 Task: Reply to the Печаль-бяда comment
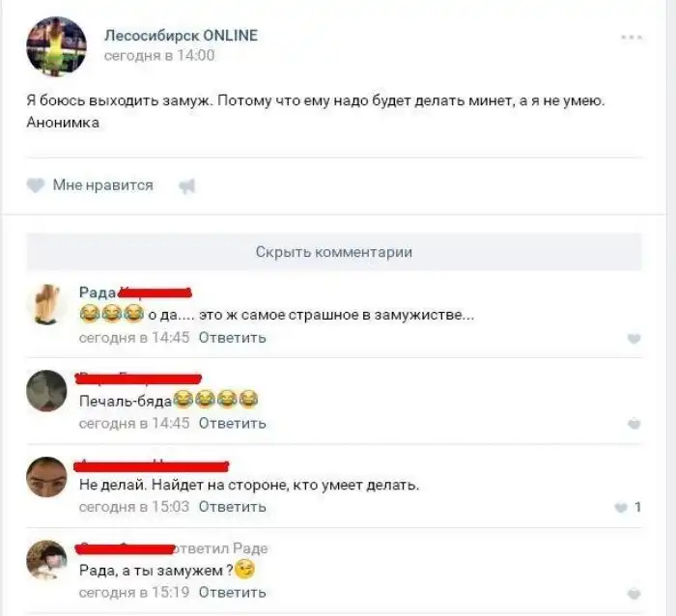click(233, 423)
